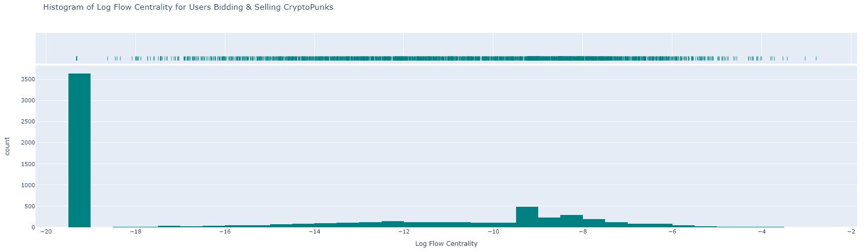Screen dimensions: 868x252
Task: Click the -20 x-axis tick label
Action: pyautogui.click(x=45, y=232)
